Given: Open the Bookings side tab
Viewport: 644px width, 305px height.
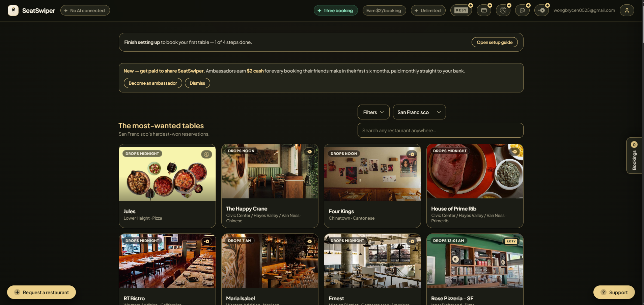Looking at the screenshot, I should [x=634, y=156].
